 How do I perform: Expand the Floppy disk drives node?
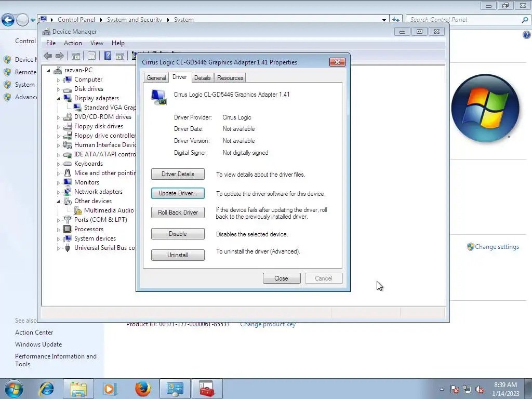[x=58, y=127]
